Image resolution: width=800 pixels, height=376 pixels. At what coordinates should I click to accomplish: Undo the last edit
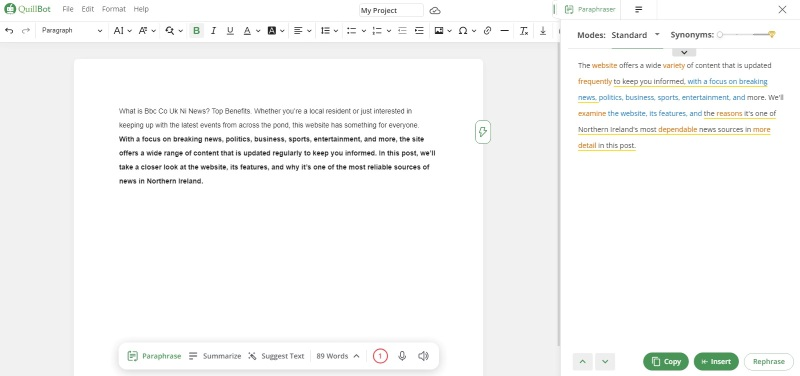coord(9,31)
